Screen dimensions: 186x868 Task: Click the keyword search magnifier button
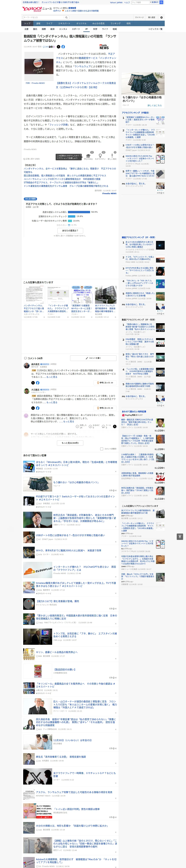(x=66, y=18)
